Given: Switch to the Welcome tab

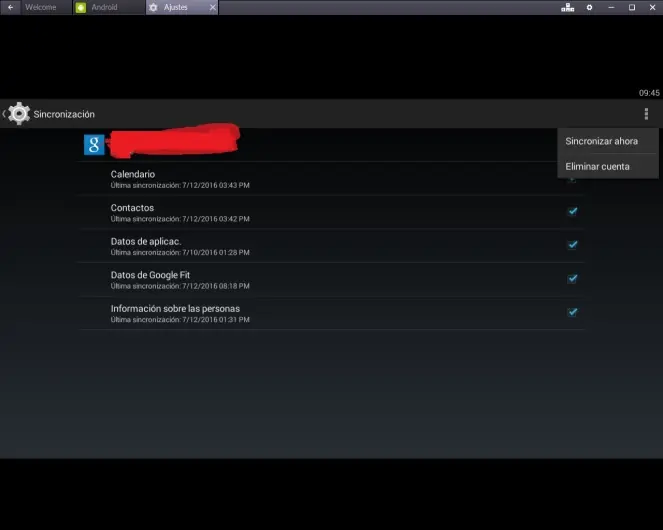Looking at the screenshot, I should point(41,7).
